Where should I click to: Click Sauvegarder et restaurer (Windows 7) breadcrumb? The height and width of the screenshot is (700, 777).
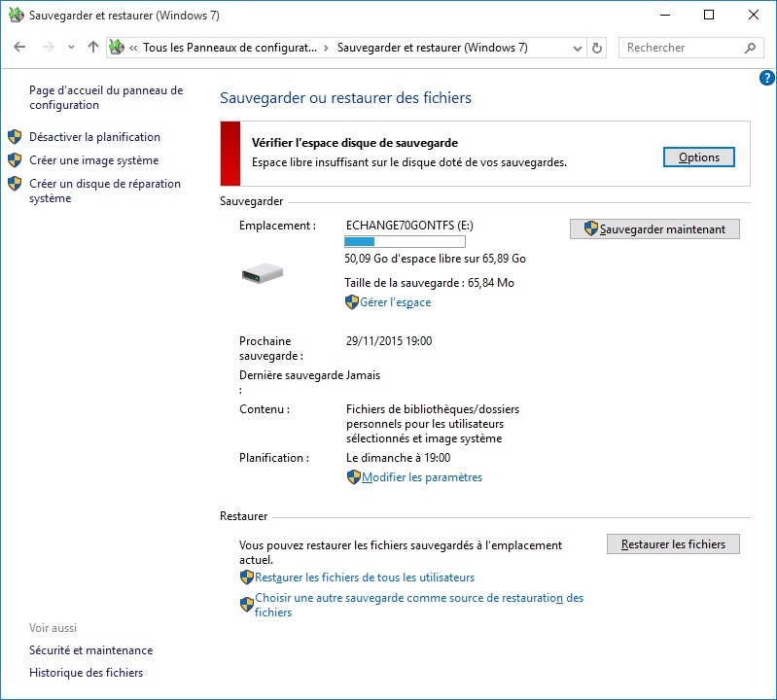433,48
